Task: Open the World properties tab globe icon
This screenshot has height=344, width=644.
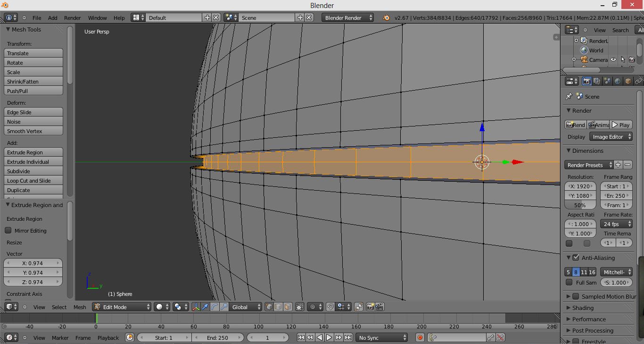Action: pos(618,81)
